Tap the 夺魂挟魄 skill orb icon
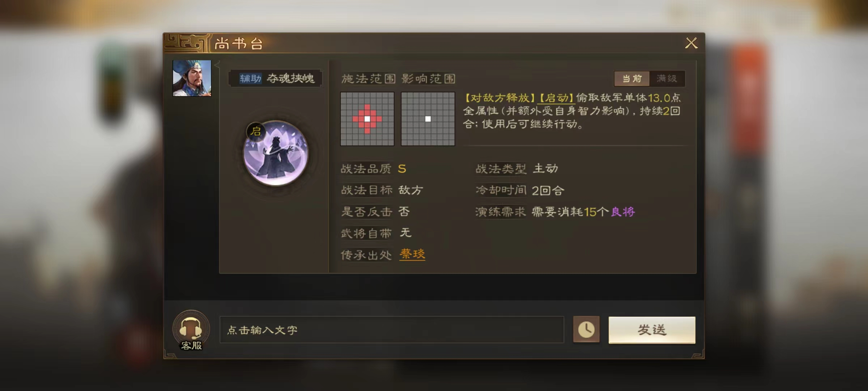 (276, 153)
